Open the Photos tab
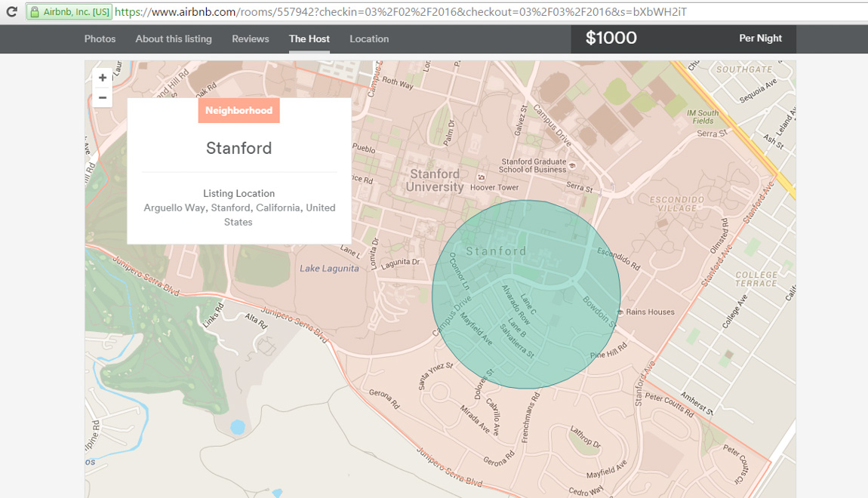 (100, 38)
